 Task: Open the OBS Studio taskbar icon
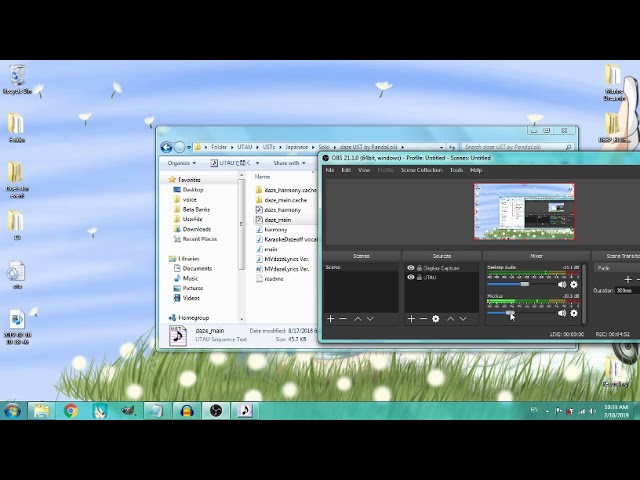[216, 411]
